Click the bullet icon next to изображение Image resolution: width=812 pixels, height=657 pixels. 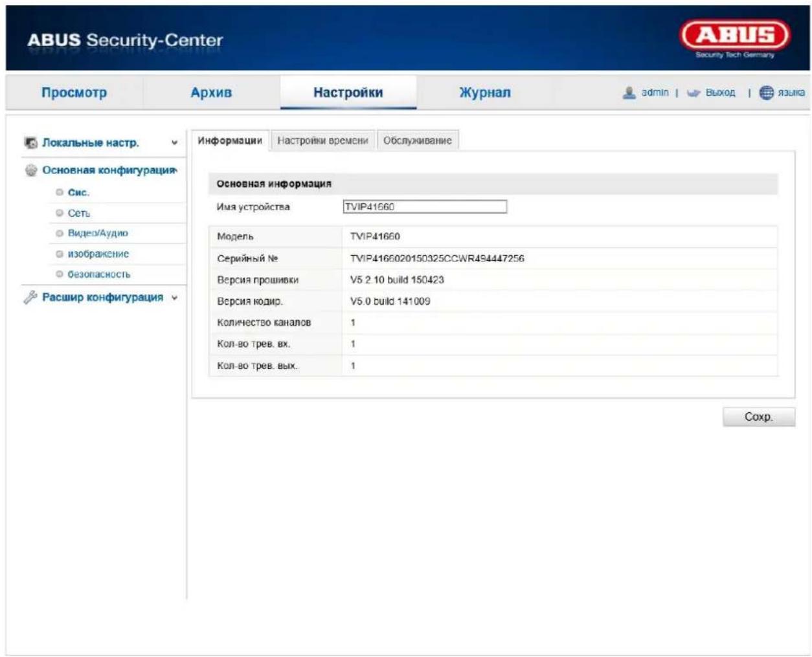[x=60, y=254]
